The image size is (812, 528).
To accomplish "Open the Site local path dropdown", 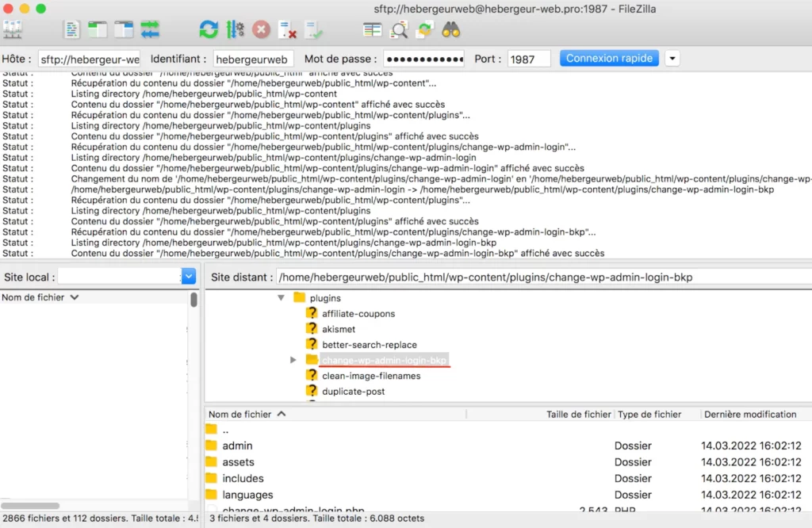I will 189,277.
